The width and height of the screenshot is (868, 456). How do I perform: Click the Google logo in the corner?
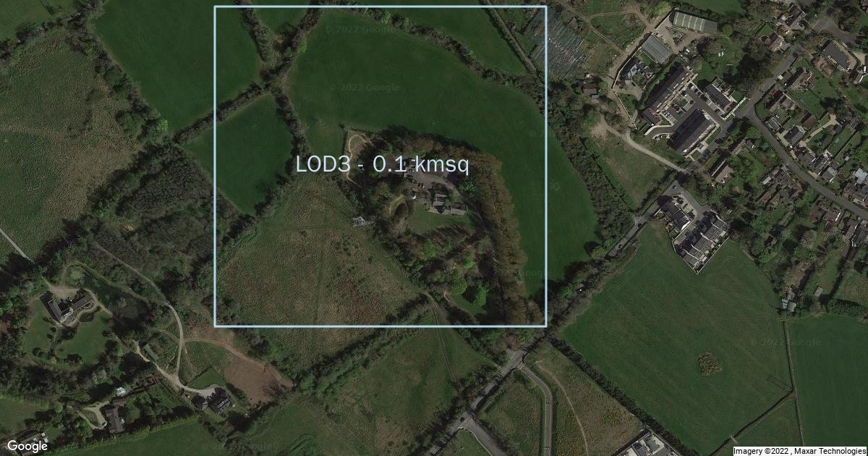click(x=27, y=446)
